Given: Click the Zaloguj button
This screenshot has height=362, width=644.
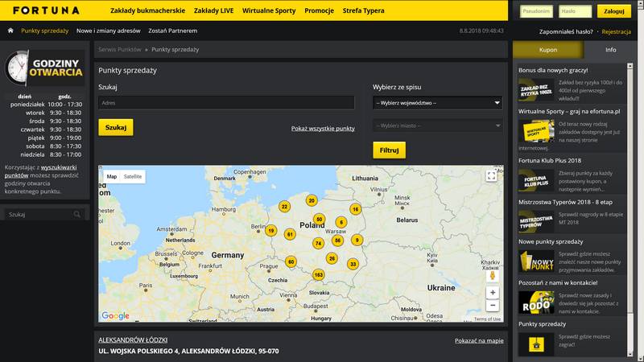Looking at the screenshot, I should coord(614,11).
